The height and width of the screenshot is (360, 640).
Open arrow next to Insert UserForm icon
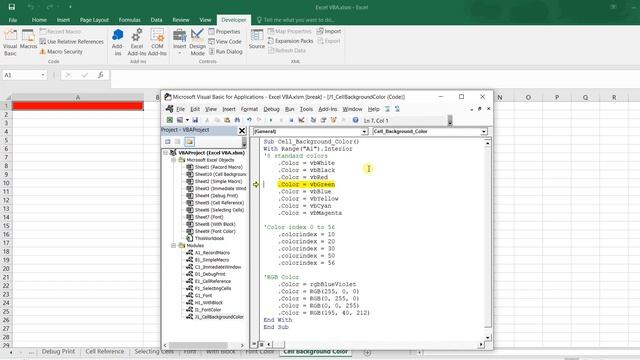[187, 120]
